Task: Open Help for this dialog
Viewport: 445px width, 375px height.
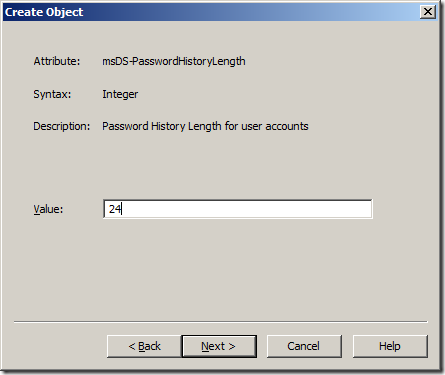Action: [x=390, y=346]
